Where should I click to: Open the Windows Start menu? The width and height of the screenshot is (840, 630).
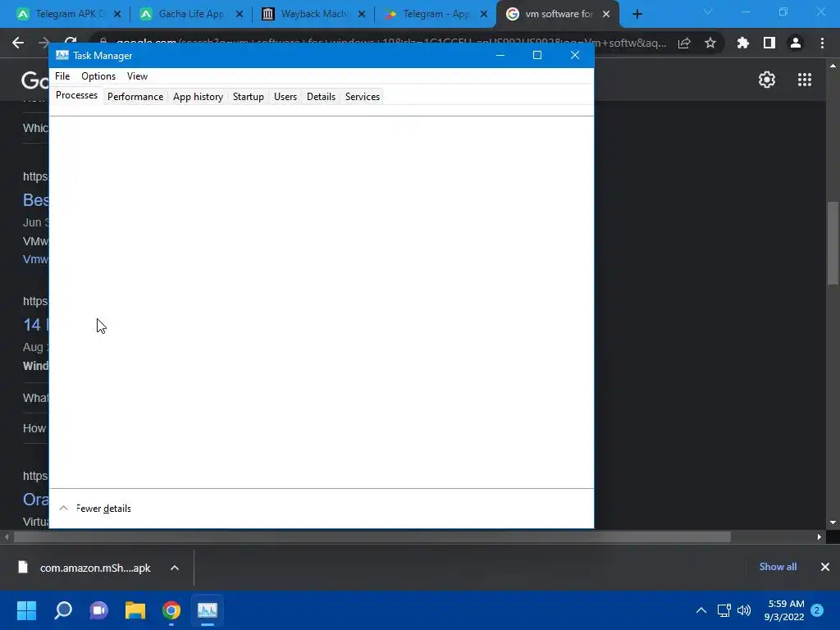26,610
